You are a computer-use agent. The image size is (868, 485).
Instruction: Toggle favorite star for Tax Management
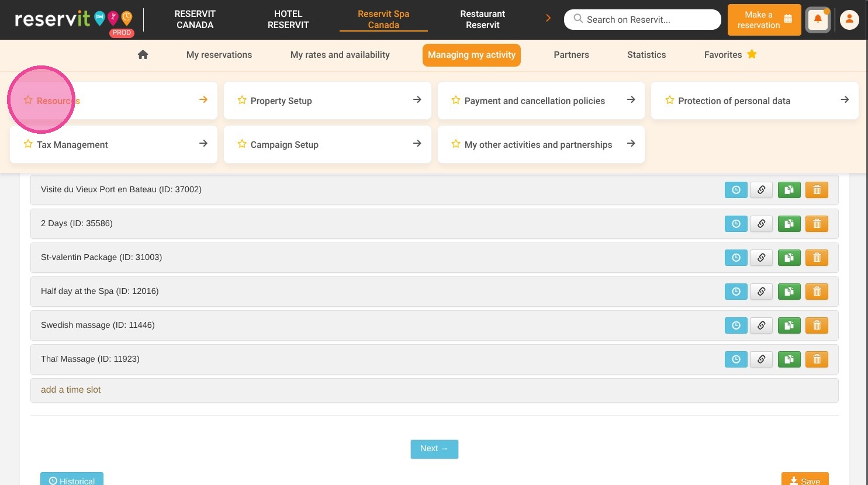(x=28, y=144)
